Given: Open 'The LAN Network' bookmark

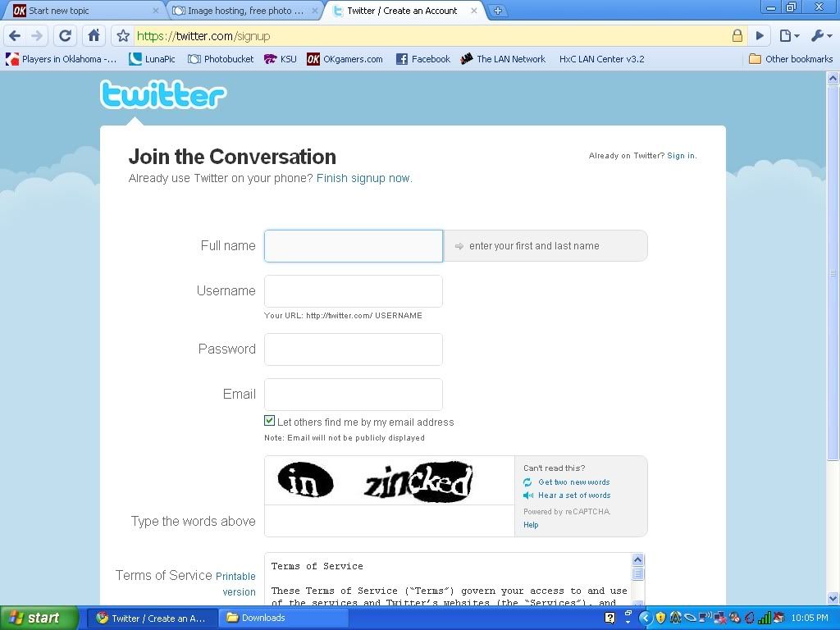Looking at the screenshot, I should pos(503,59).
